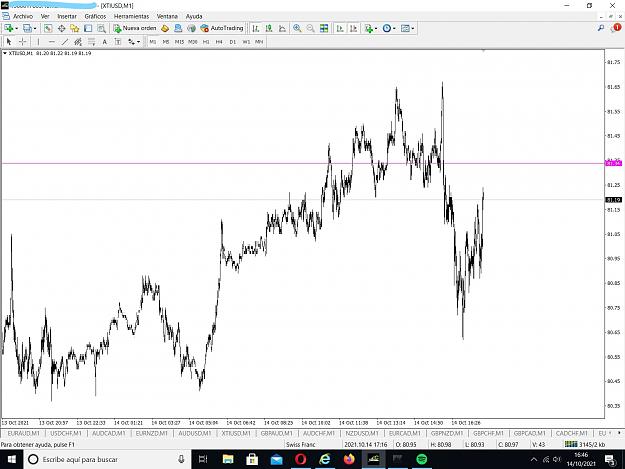
Task: Toggle chart shift
Action: click(353, 28)
